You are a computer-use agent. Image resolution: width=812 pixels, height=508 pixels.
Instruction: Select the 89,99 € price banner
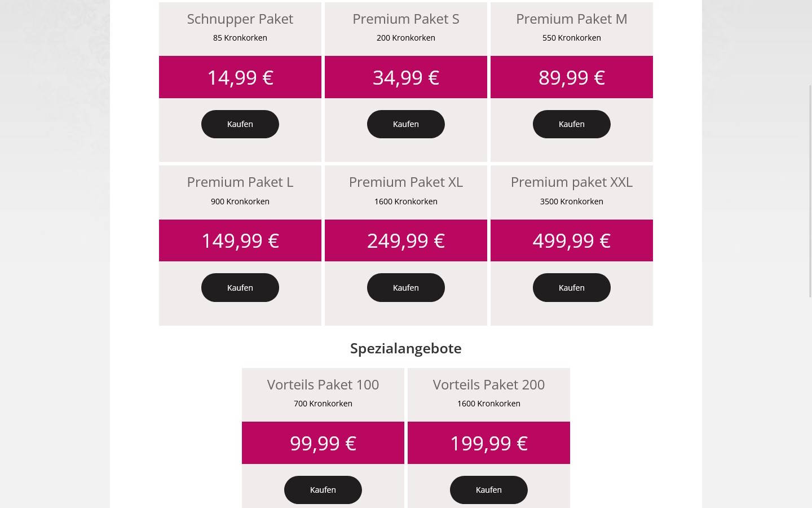pos(571,77)
